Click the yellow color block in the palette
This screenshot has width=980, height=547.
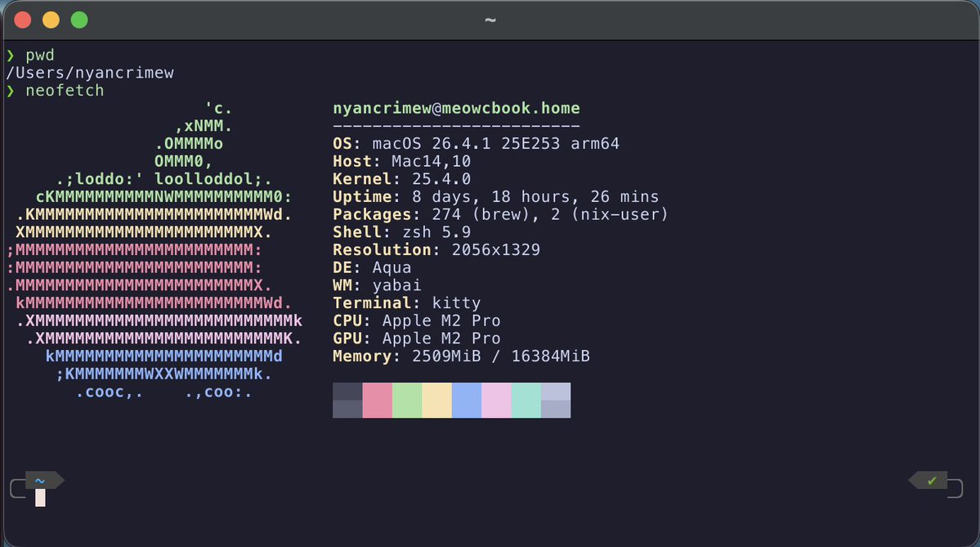(x=437, y=400)
